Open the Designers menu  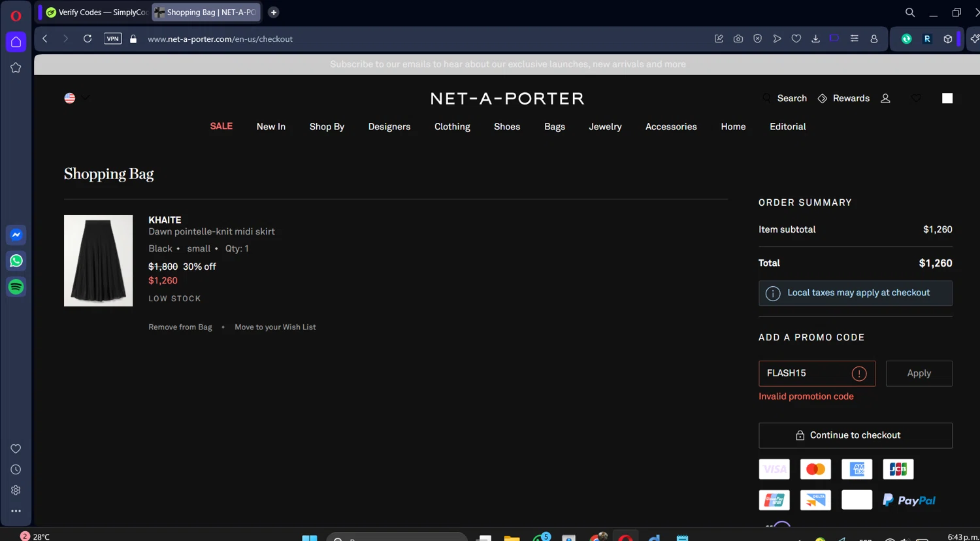[x=389, y=127]
